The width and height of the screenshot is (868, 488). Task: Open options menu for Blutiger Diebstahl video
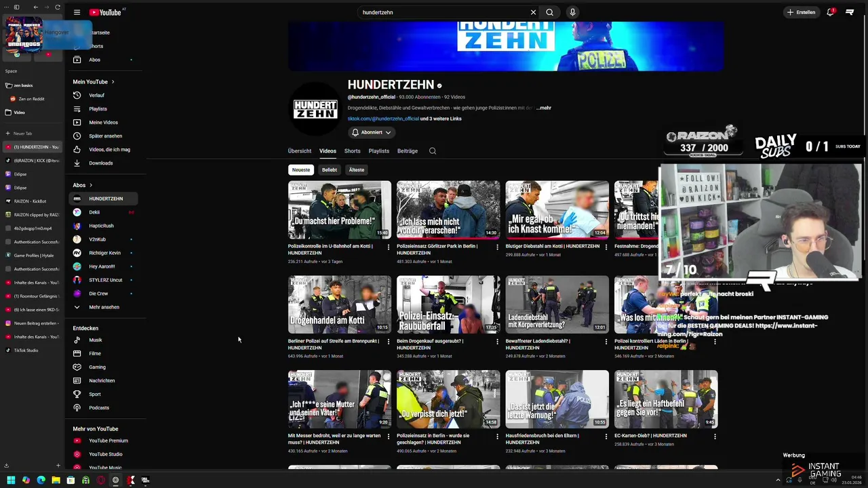[x=606, y=247]
